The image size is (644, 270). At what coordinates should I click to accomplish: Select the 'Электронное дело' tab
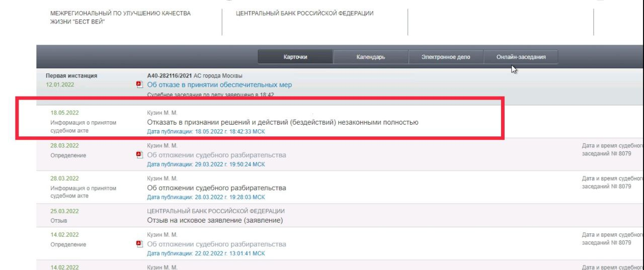[445, 57]
